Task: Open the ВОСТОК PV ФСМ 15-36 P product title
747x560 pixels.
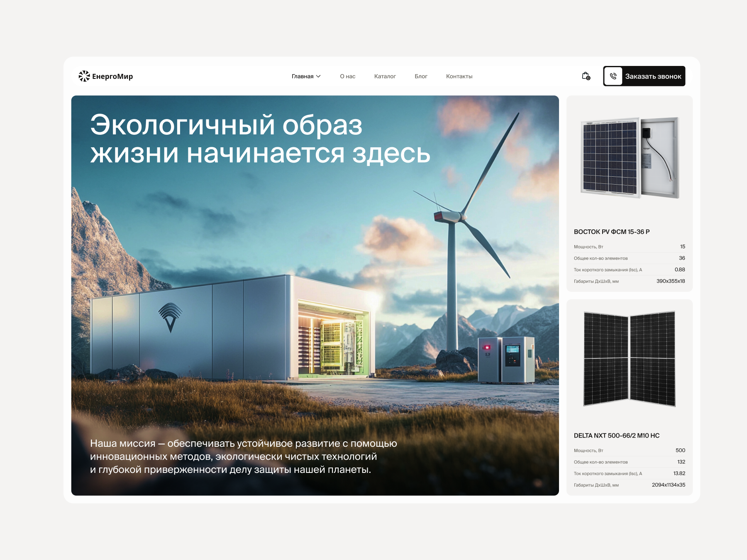Action: point(612,232)
